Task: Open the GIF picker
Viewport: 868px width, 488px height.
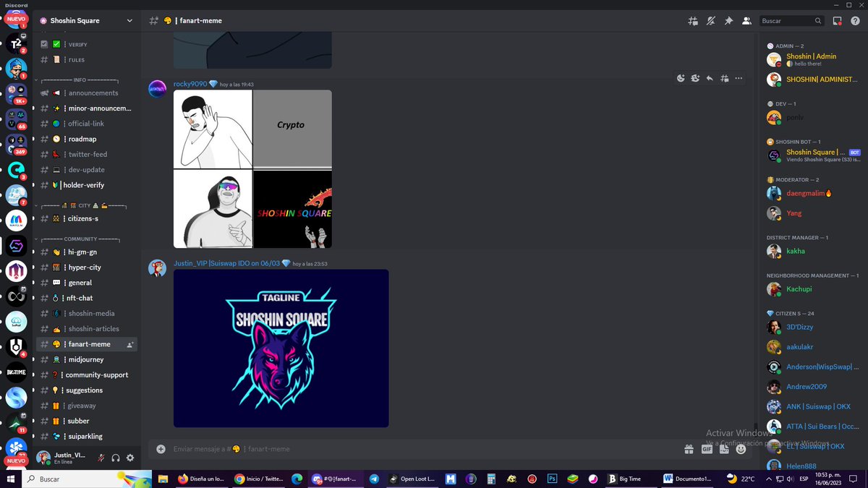Action: [707, 449]
